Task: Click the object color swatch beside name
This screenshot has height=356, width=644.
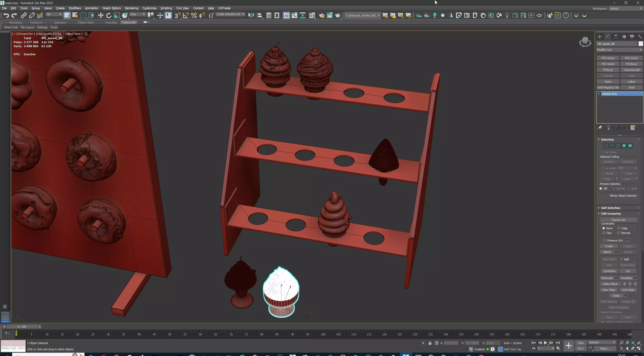Action: (640, 44)
